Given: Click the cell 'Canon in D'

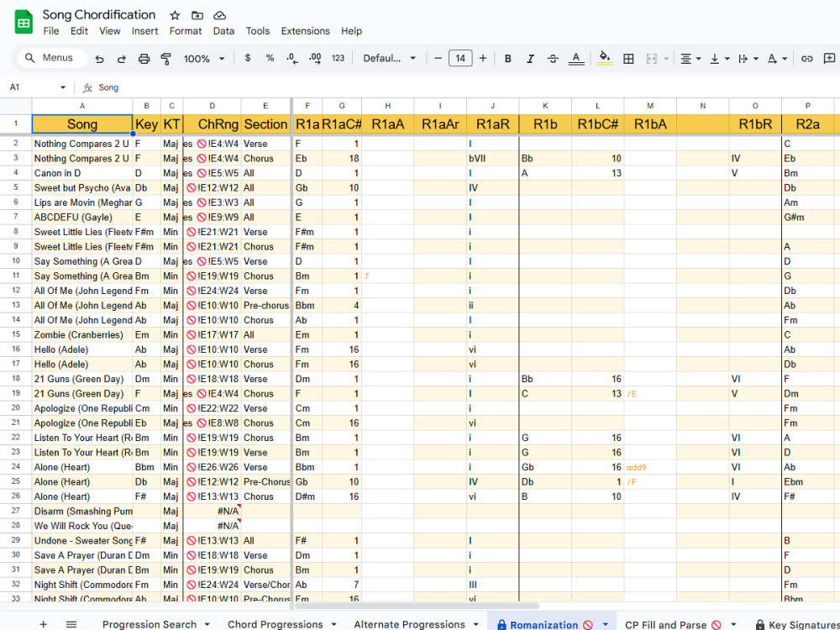Looking at the screenshot, I should (x=82, y=173).
